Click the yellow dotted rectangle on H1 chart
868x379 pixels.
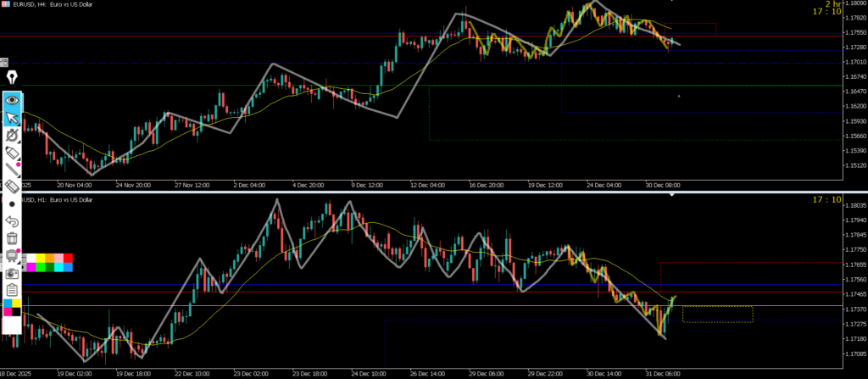717,314
